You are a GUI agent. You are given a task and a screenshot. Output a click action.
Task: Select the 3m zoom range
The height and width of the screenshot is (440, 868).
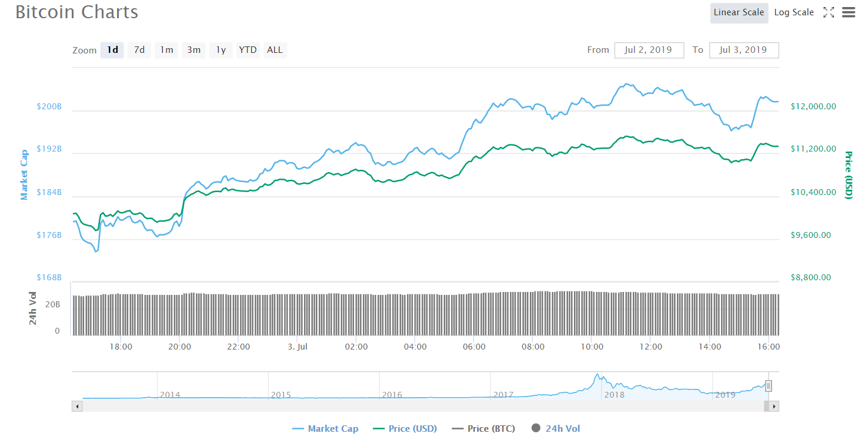pyautogui.click(x=193, y=50)
